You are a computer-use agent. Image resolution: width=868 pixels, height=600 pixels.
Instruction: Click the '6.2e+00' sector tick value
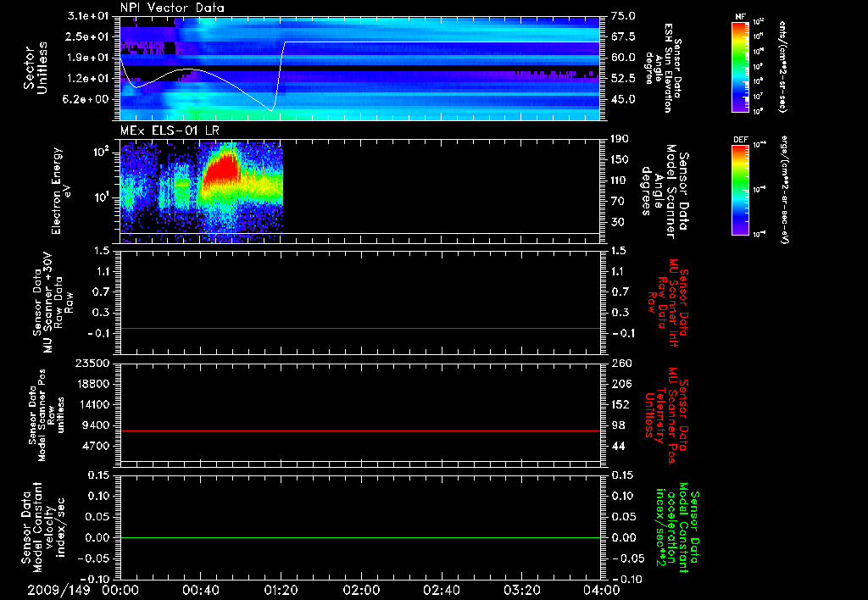coord(87,99)
